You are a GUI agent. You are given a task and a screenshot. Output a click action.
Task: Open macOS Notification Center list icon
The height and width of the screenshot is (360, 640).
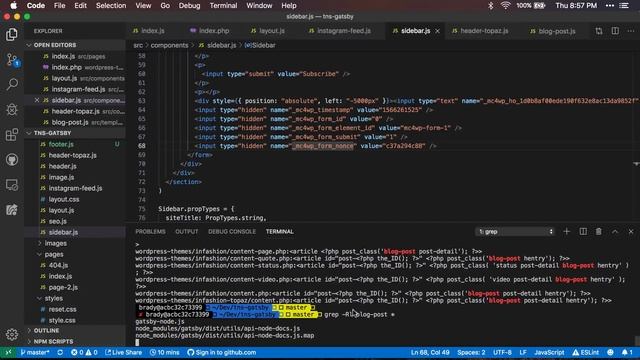(x=624, y=5)
